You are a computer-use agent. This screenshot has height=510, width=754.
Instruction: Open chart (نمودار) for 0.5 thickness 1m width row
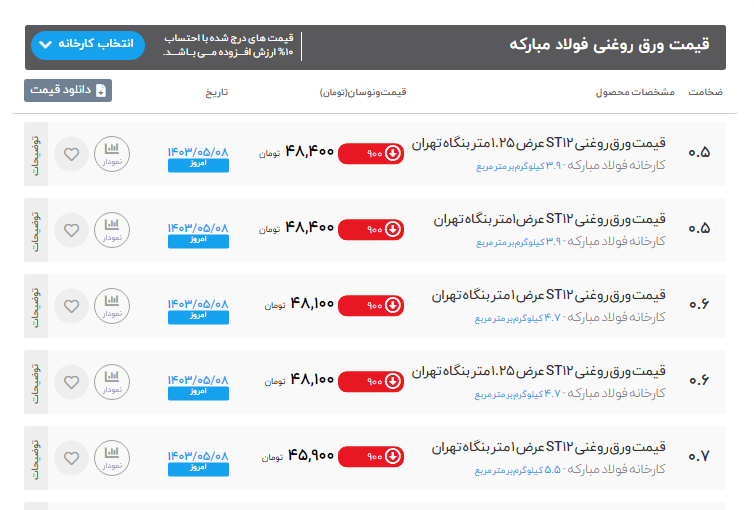(112, 230)
